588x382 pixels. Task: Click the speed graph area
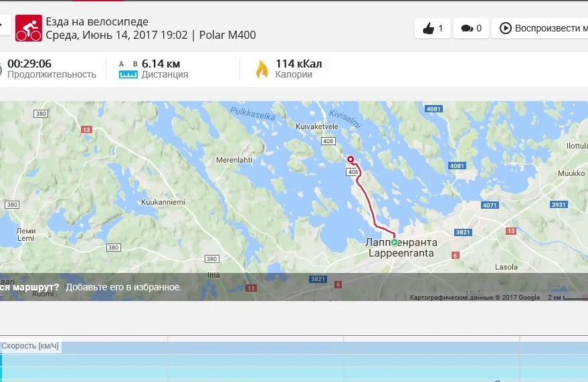point(294,362)
